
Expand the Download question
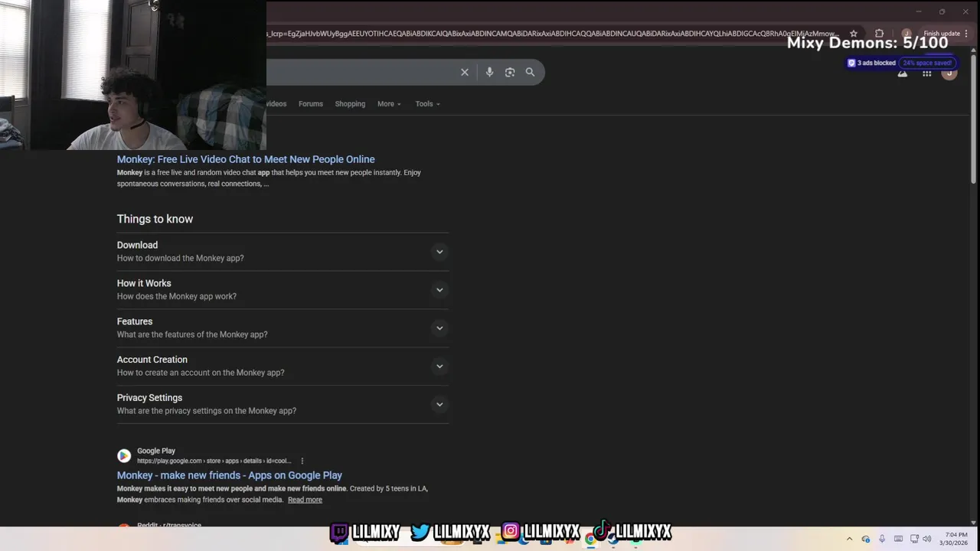pyautogui.click(x=283, y=252)
